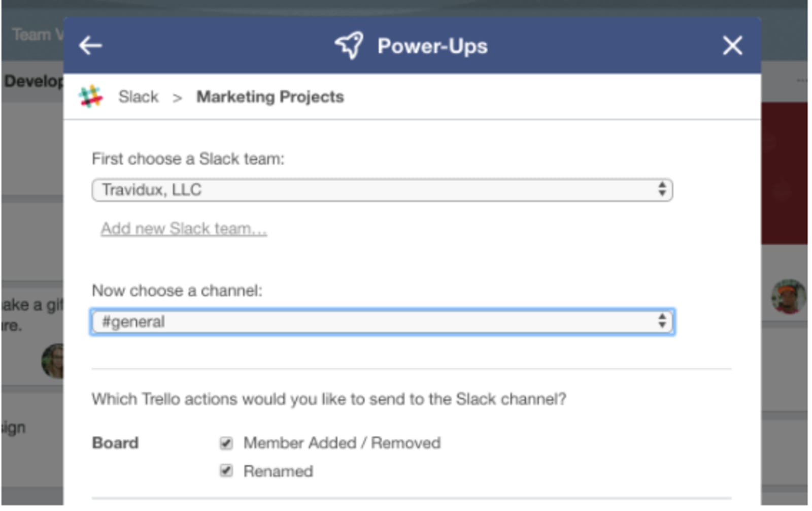Open the #general channel dropdown

382,322
